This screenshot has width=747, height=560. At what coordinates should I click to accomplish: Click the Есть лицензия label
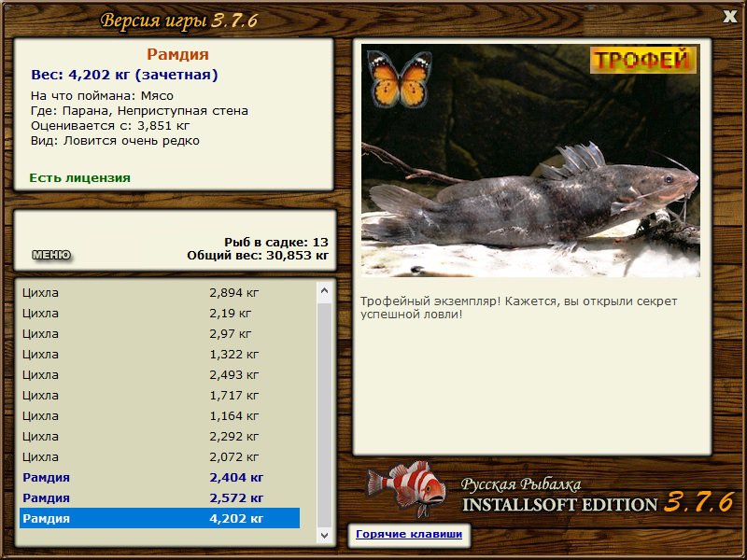coord(79,177)
